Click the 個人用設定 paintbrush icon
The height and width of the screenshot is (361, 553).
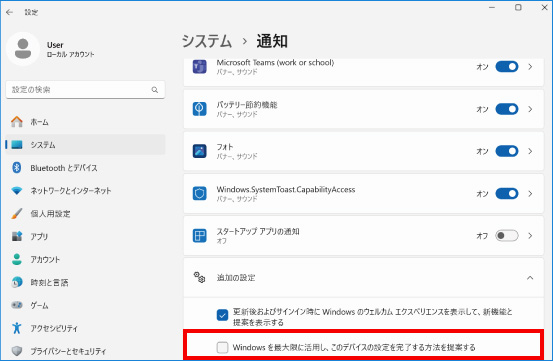17,213
